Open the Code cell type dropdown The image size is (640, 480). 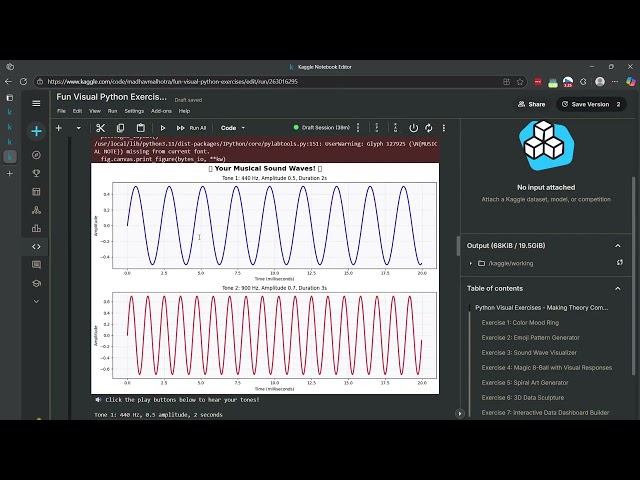tap(233, 128)
